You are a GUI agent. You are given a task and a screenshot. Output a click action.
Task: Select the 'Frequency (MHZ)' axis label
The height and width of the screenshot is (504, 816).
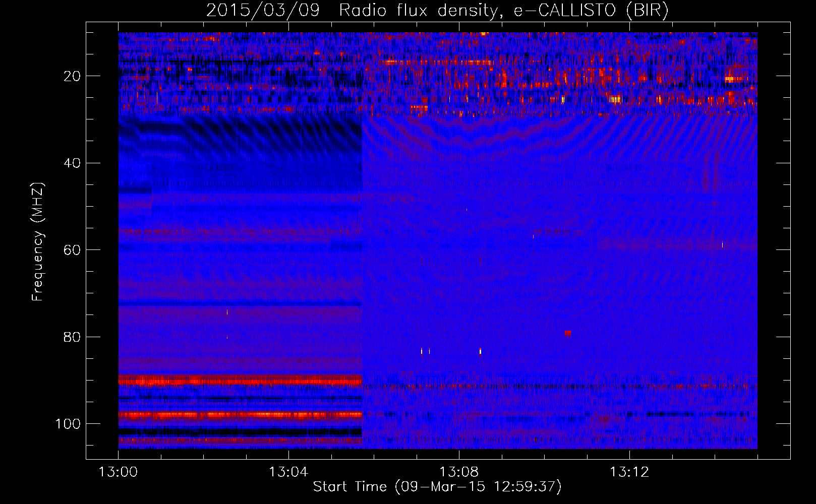38,241
